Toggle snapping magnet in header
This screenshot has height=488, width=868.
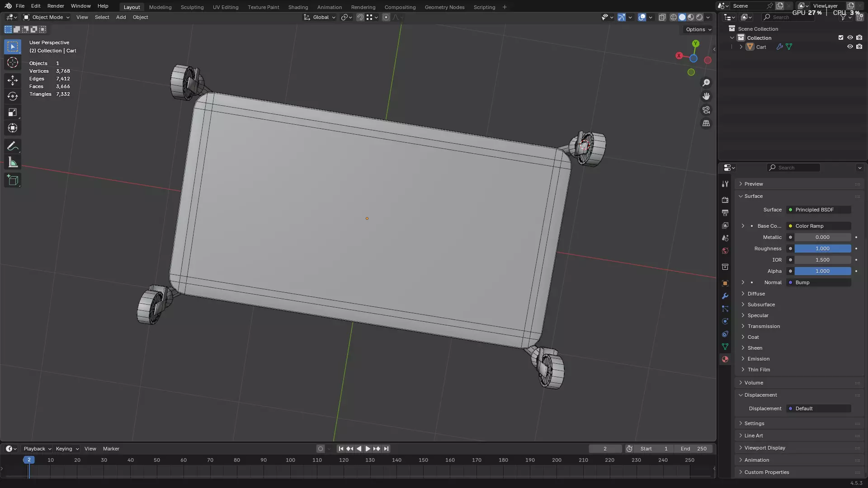tap(360, 17)
